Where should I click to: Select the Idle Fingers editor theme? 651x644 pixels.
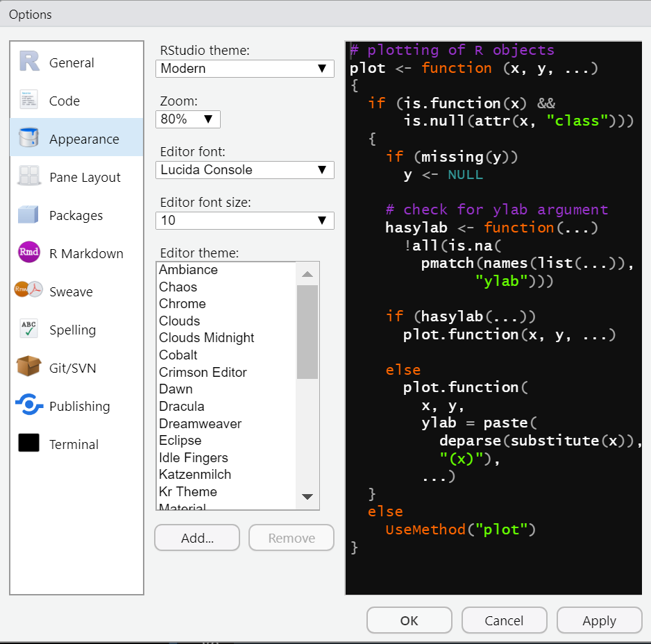click(226, 457)
